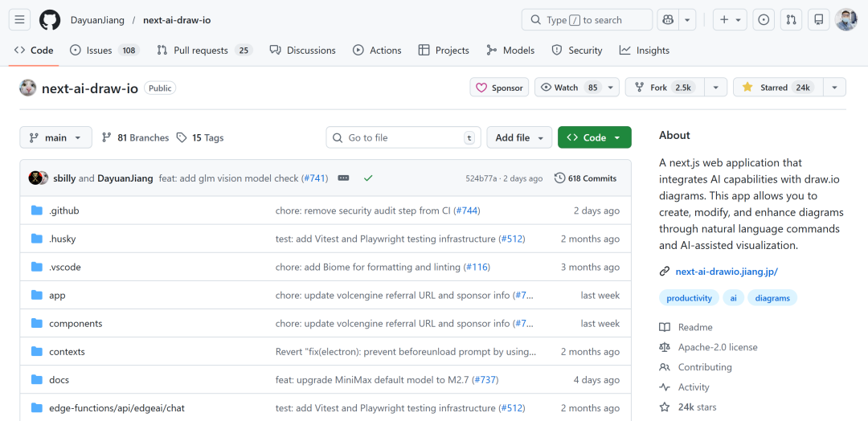This screenshot has height=421, width=868.
Task: Open the next-ai-drawio.jiang.jp website link
Action: 726,272
